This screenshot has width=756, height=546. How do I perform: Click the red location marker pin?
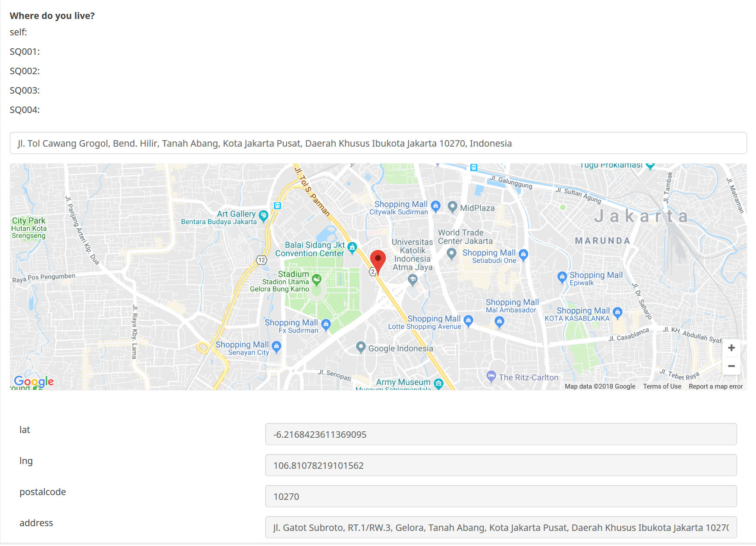pos(378,262)
